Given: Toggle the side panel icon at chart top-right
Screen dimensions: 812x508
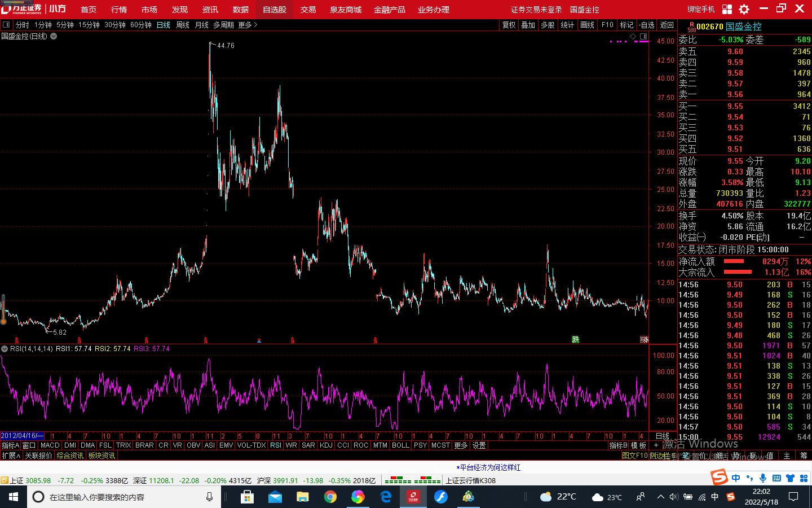Looking at the screenshot, I should click(x=643, y=37).
